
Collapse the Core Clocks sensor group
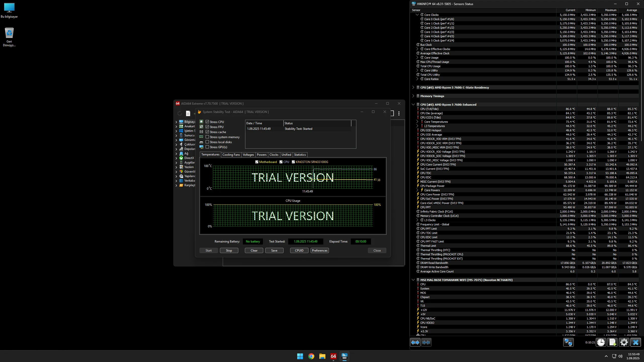pos(417,15)
